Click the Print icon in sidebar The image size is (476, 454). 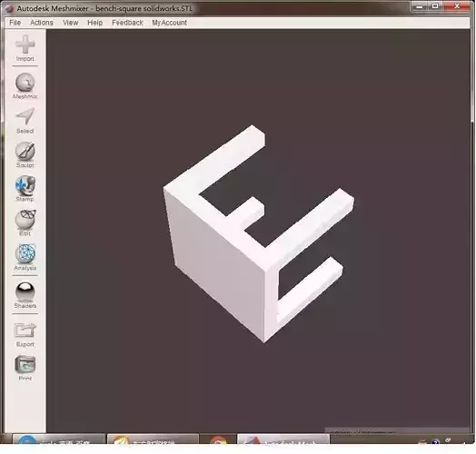tap(25, 364)
